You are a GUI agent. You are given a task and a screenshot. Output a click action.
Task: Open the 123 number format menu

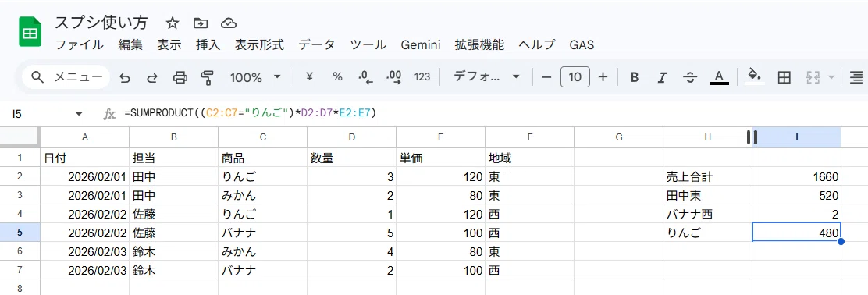click(422, 77)
